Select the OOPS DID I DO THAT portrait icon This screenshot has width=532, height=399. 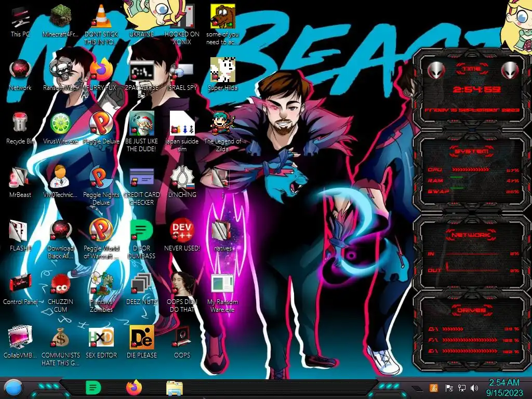click(x=182, y=284)
